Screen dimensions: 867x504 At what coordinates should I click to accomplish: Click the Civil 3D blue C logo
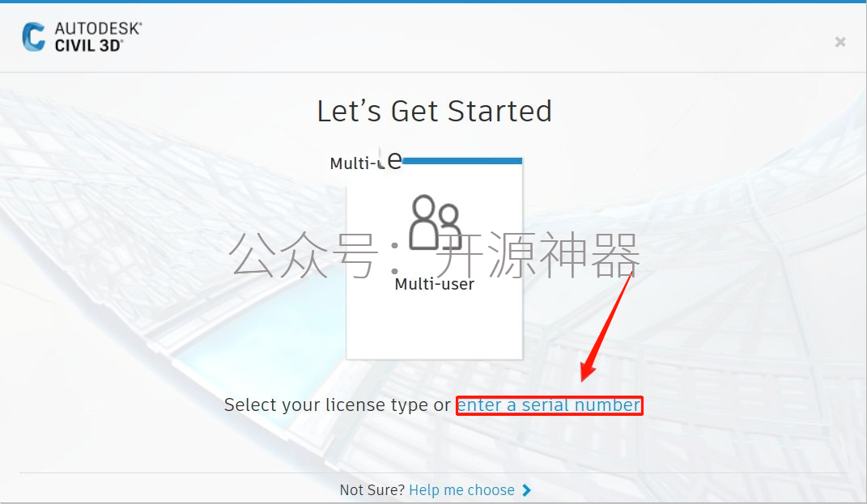pos(34,36)
